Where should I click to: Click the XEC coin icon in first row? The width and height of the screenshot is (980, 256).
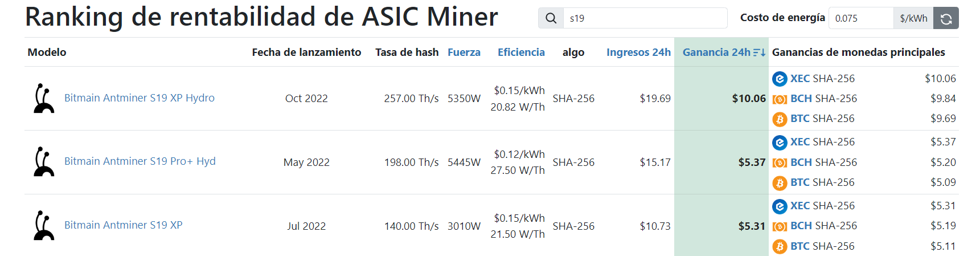click(x=780, y=79)
